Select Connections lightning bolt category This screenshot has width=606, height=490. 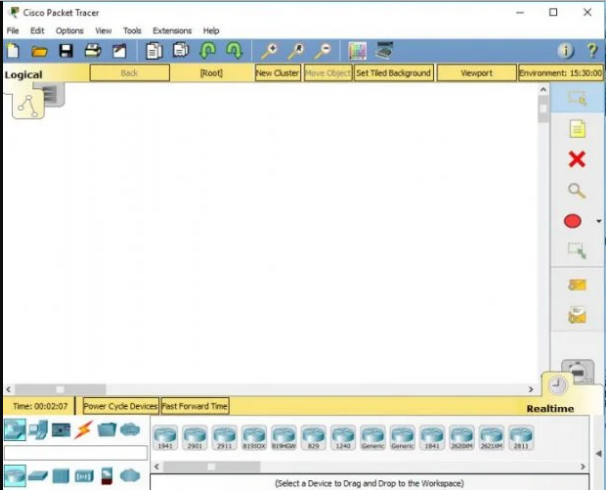pyautogui.click(x=83, y=429)
